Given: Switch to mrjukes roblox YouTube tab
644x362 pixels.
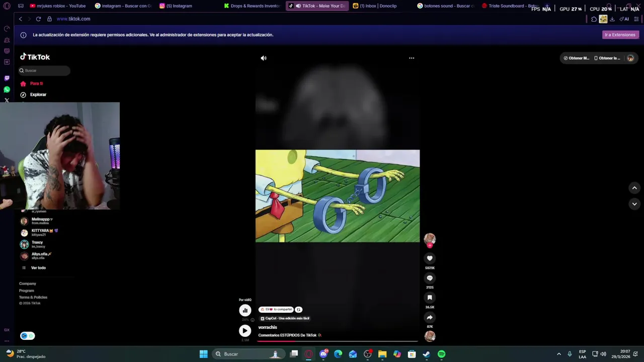Looking at the screenshot, I should coord(58,6).
